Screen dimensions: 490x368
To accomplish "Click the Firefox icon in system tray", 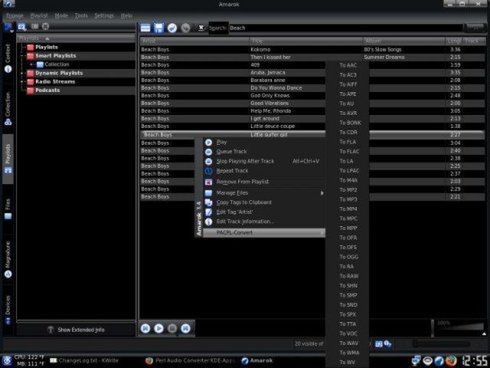I will click(451, 360).
